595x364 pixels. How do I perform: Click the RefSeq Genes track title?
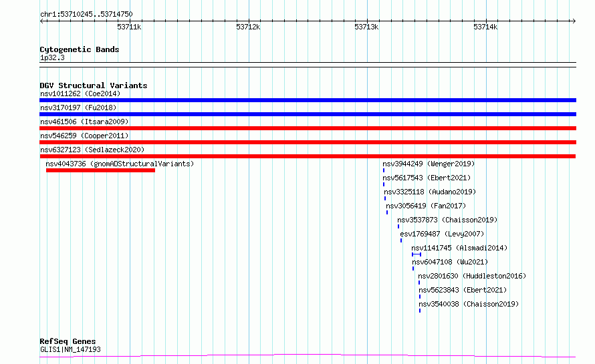click(68, 342)
